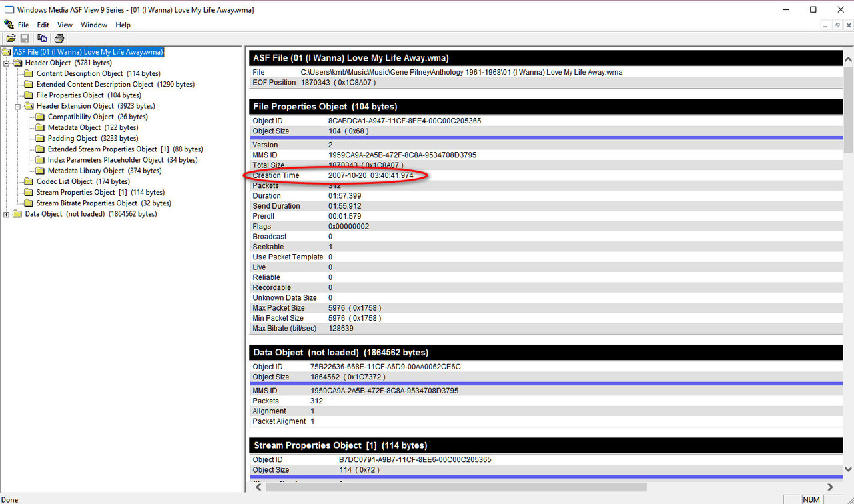
Task: Open the Edit menu
Action: (43, 25)
